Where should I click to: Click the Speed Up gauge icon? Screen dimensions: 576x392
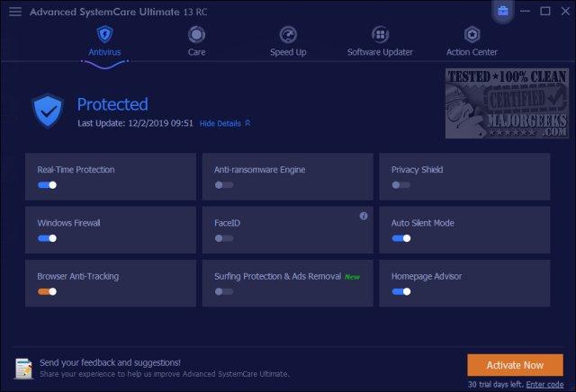(x=288, y=35)
